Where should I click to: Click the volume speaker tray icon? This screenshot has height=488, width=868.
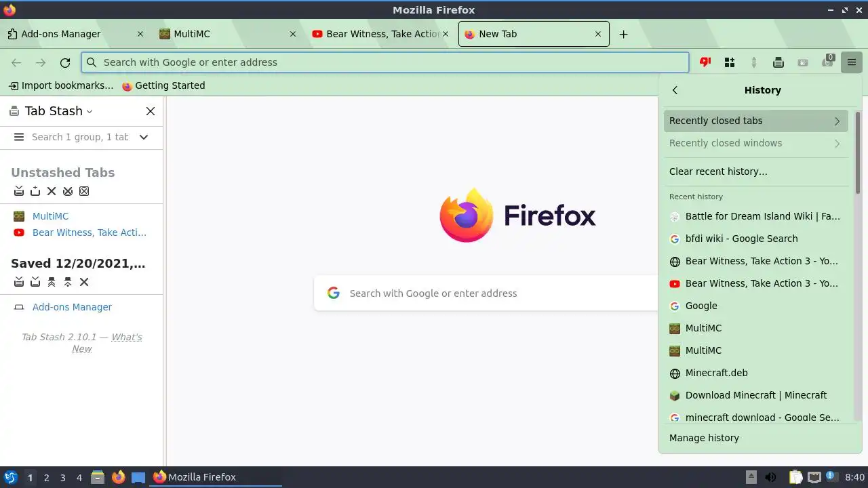[x=770, y=477]
